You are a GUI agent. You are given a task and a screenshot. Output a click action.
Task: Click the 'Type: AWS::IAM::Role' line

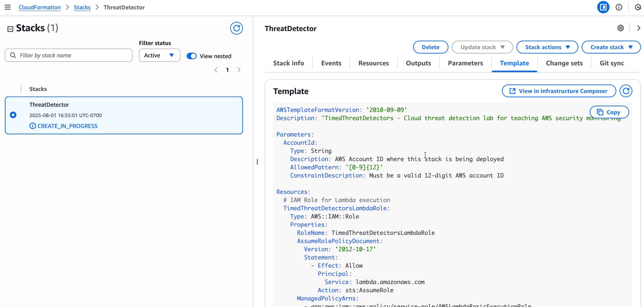point(324,217)
